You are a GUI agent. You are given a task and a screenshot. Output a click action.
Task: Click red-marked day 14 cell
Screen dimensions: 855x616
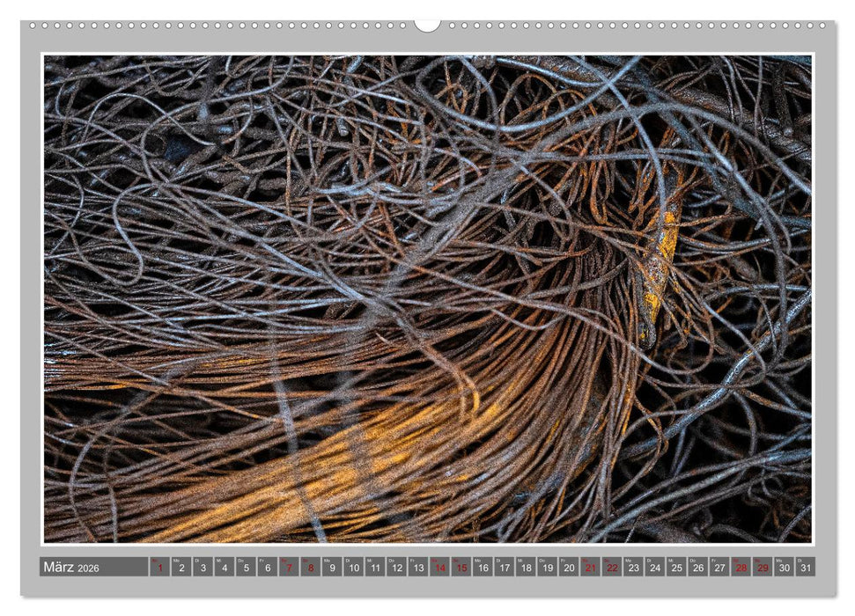point(439,568)
